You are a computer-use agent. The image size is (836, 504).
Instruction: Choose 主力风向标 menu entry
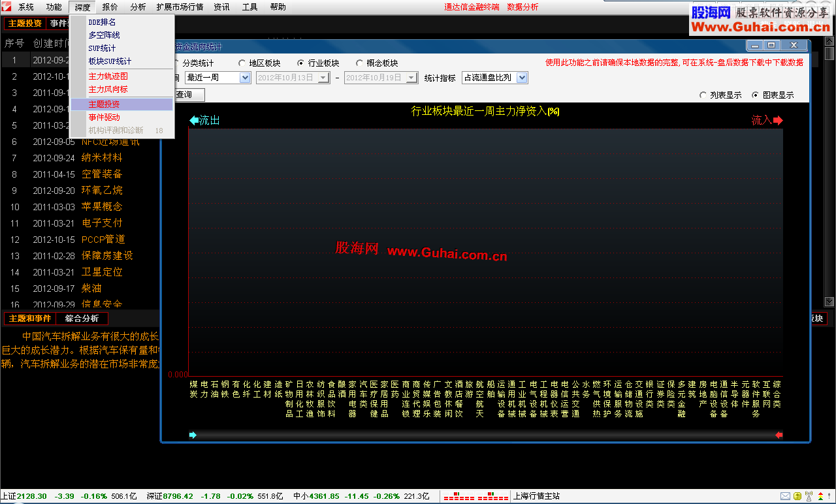pyautogui.click(x=121, y=89)
